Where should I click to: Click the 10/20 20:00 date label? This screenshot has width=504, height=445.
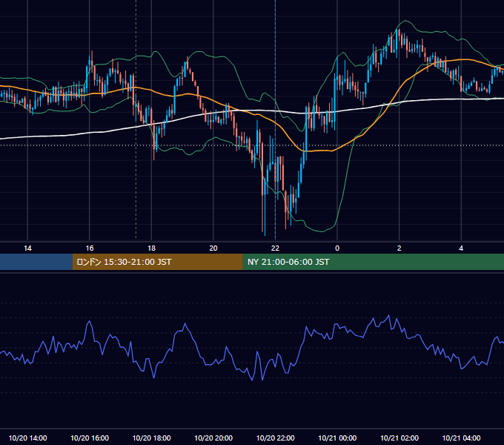213,438
